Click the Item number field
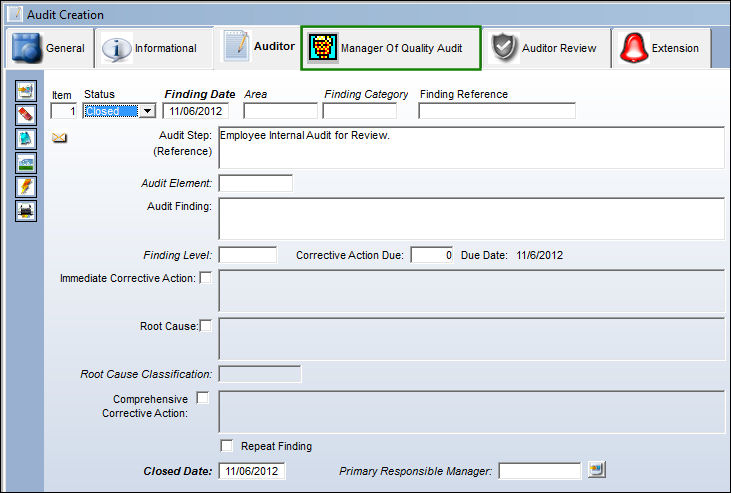 [x=63, y=111]
